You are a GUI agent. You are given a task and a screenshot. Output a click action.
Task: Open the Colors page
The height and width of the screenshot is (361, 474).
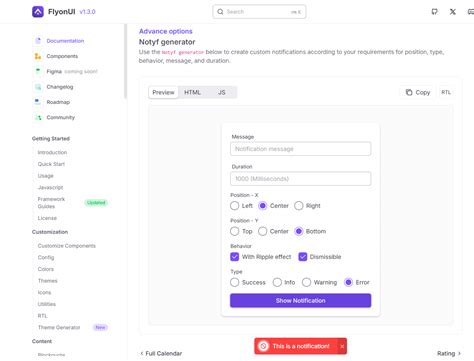46,269
